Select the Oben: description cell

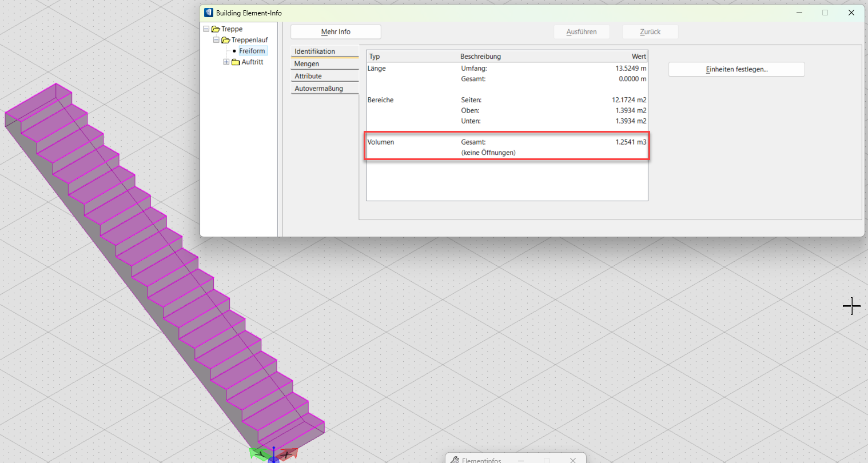(470, 110)
